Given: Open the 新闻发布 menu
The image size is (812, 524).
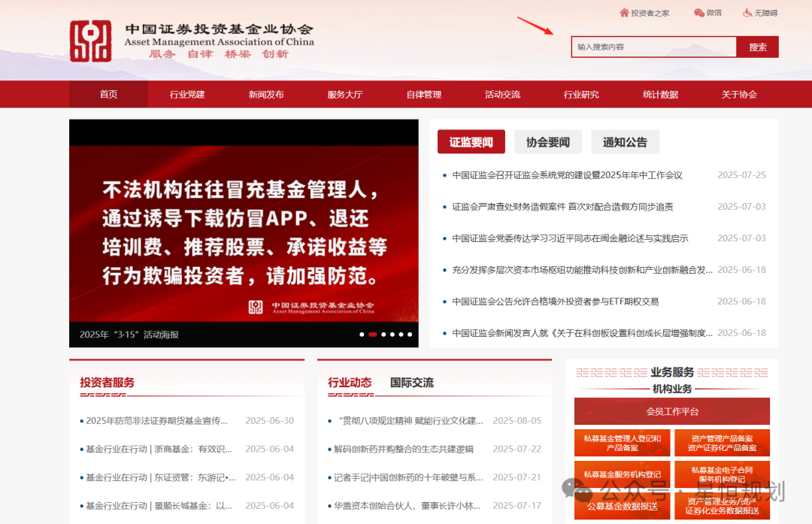Looking at the screenshot, I should coord(266,94).
